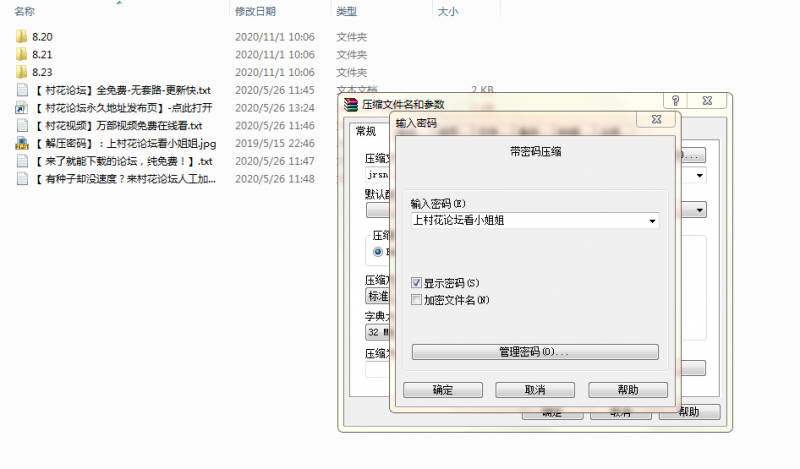The image size is (800, 469).
Task: Click into the 输入密码 text field
Action: (527, 221)
